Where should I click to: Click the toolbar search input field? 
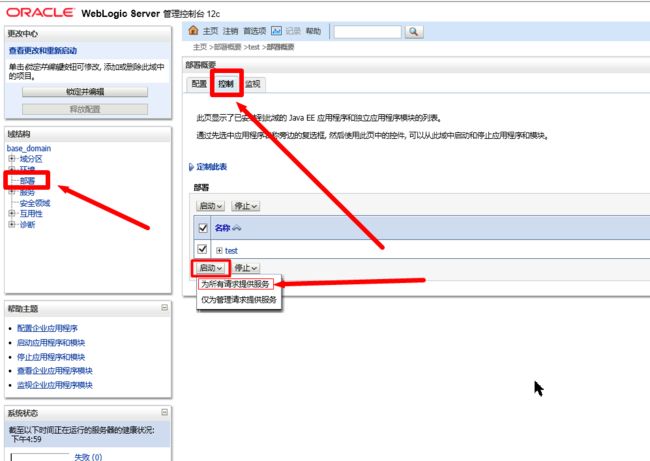[368, 32]
